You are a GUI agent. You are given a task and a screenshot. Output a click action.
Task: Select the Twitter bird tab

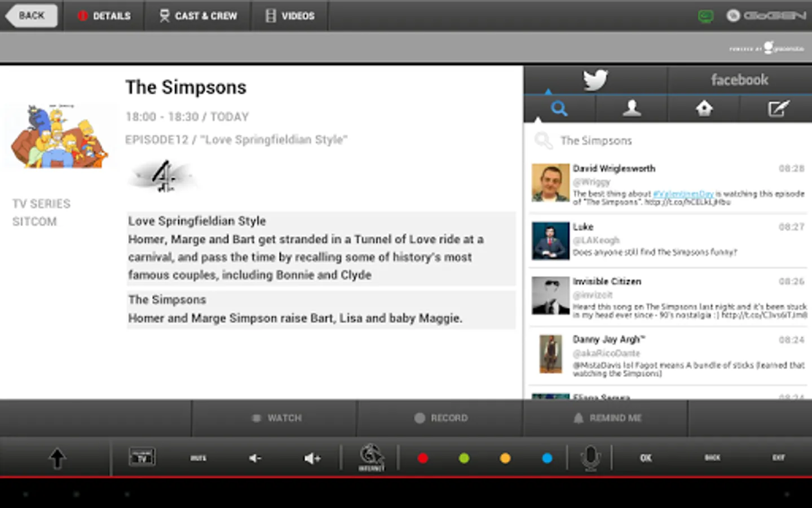[x=595, y=80]
